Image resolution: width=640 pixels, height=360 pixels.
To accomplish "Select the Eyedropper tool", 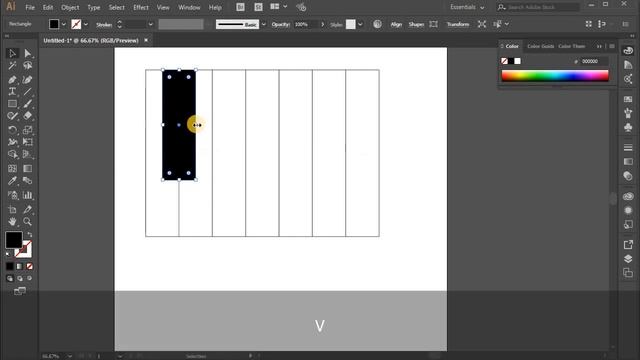I will click(x=12, y=180).
